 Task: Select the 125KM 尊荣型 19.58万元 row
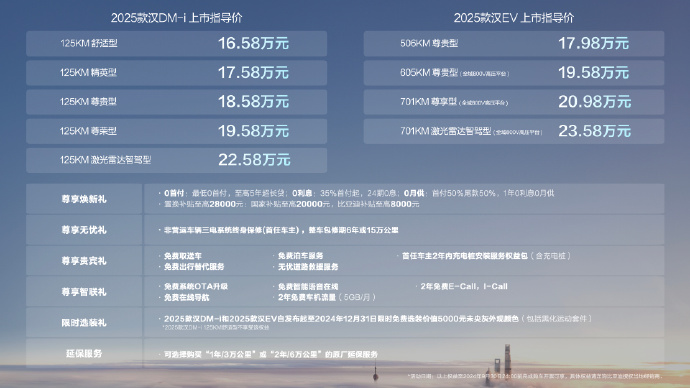(176, 131)
